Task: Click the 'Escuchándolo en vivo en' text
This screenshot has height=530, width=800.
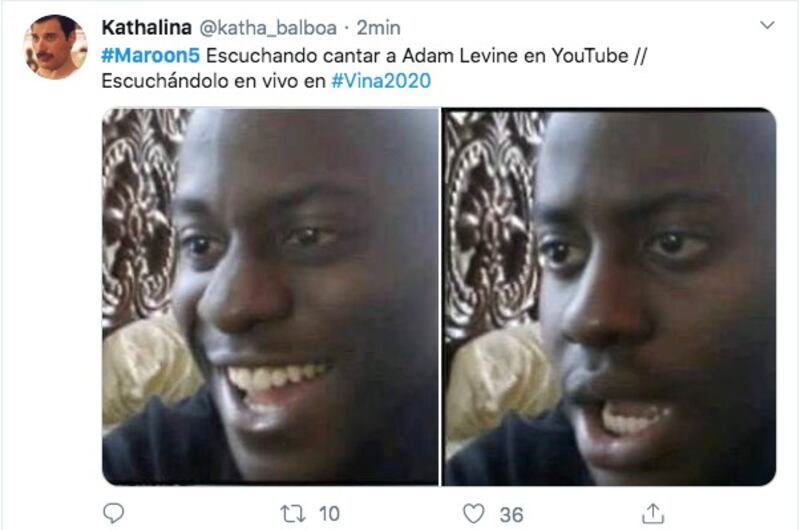Action: 213,81
